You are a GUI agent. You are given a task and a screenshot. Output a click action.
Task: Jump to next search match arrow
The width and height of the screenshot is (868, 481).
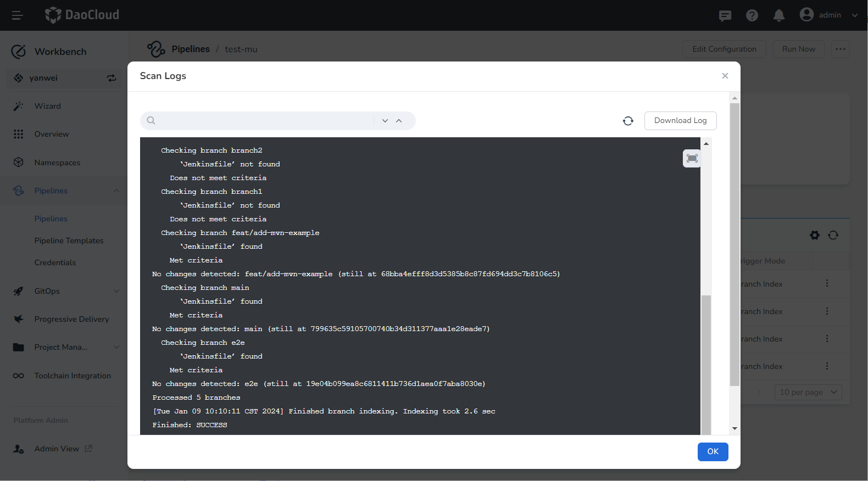click(385, 121)
